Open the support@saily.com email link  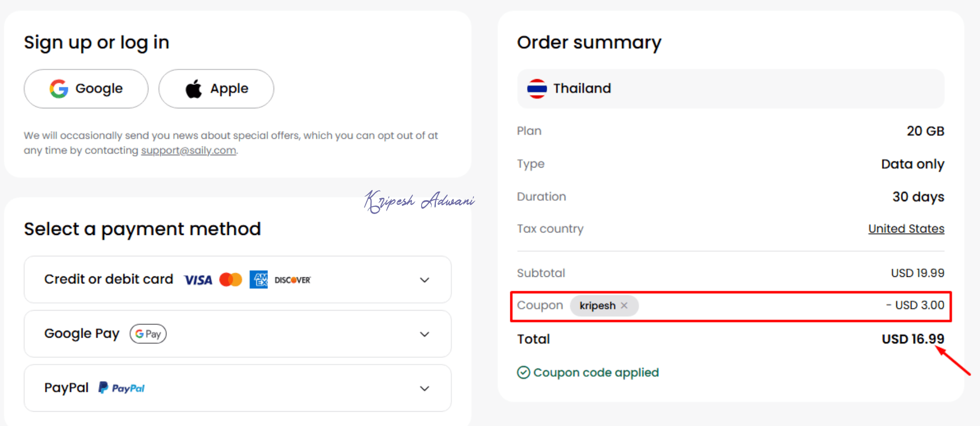click(x=188, y=151)
